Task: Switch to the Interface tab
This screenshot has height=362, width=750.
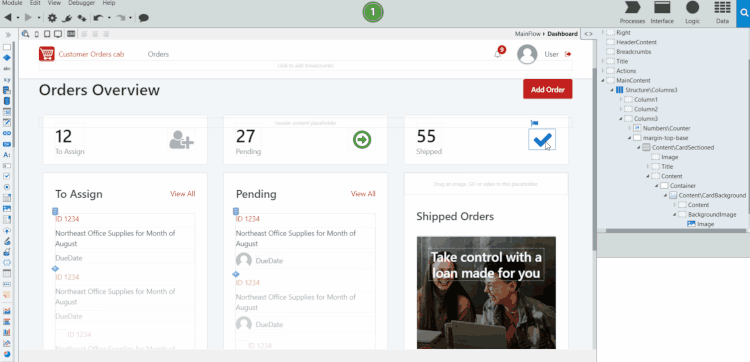Action: pos(662,12)
